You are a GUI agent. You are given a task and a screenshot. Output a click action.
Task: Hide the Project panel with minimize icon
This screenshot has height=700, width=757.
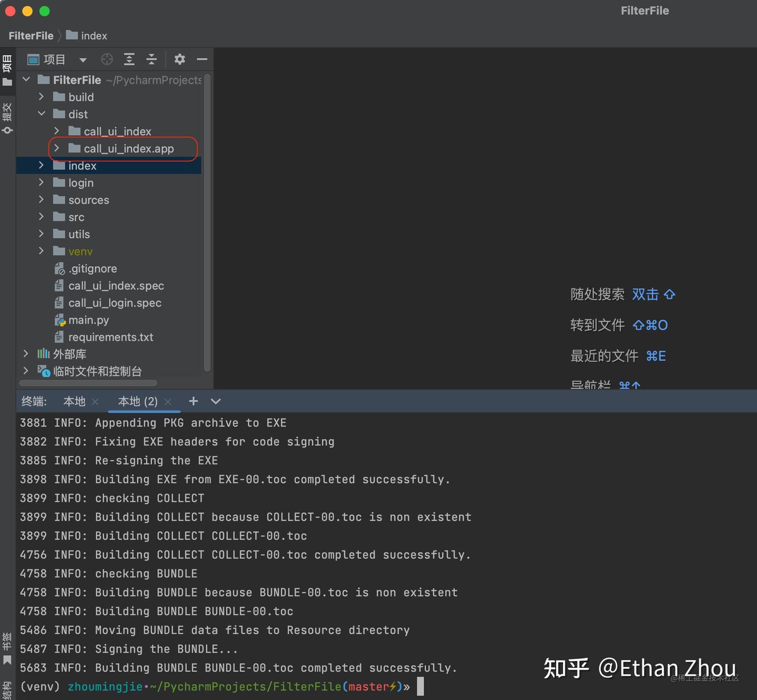pyautogui.click(x=202, y=59)
